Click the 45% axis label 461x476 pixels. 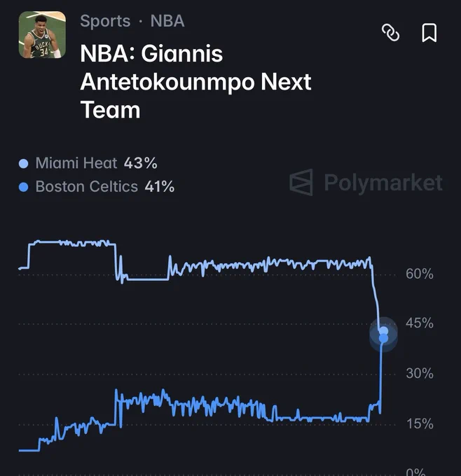[420, 323]
